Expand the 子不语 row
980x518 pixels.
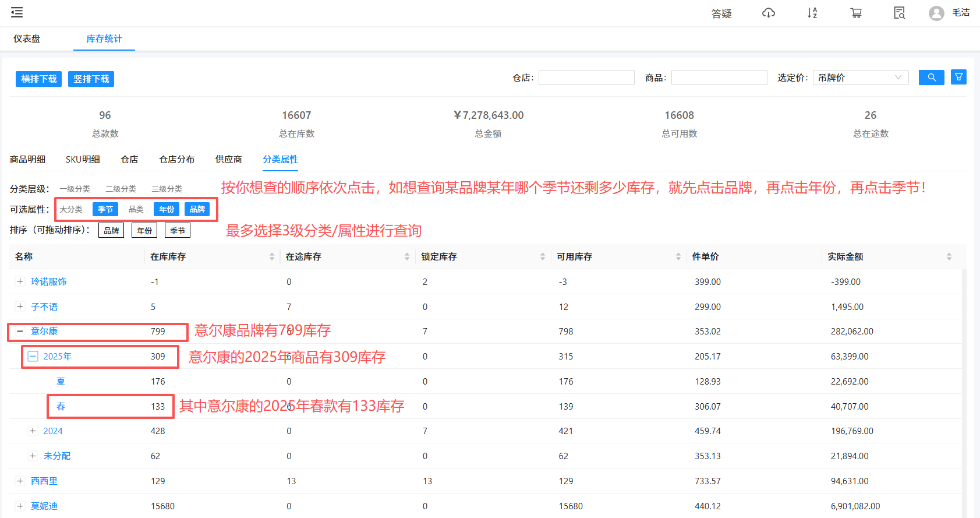pyautogui.click(x=20, y=306)
